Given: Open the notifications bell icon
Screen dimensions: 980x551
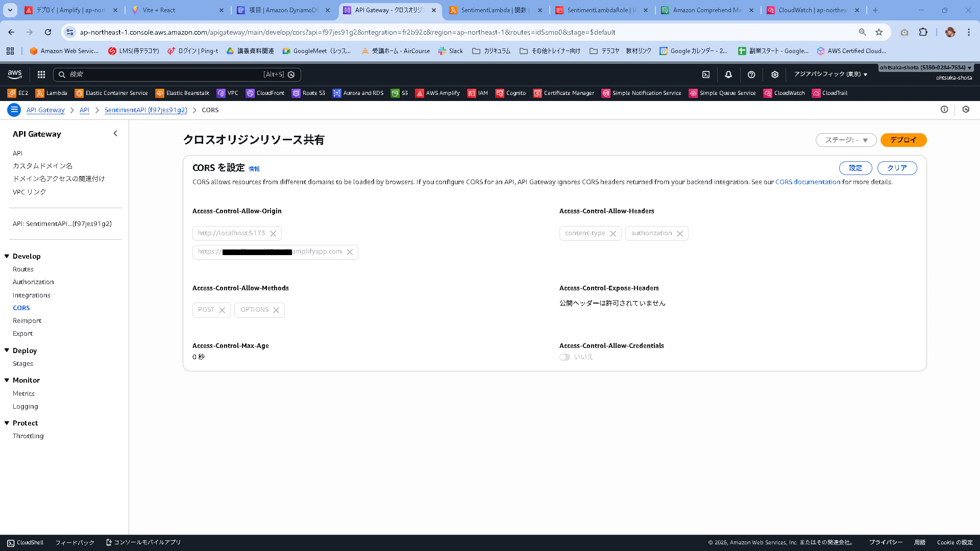Looking at the screenshot, I should click(728, 74).
